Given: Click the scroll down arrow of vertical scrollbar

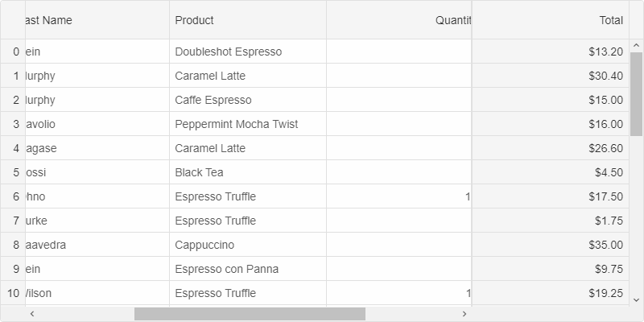Looking at the screenshot, I should (x=636, y=300).
